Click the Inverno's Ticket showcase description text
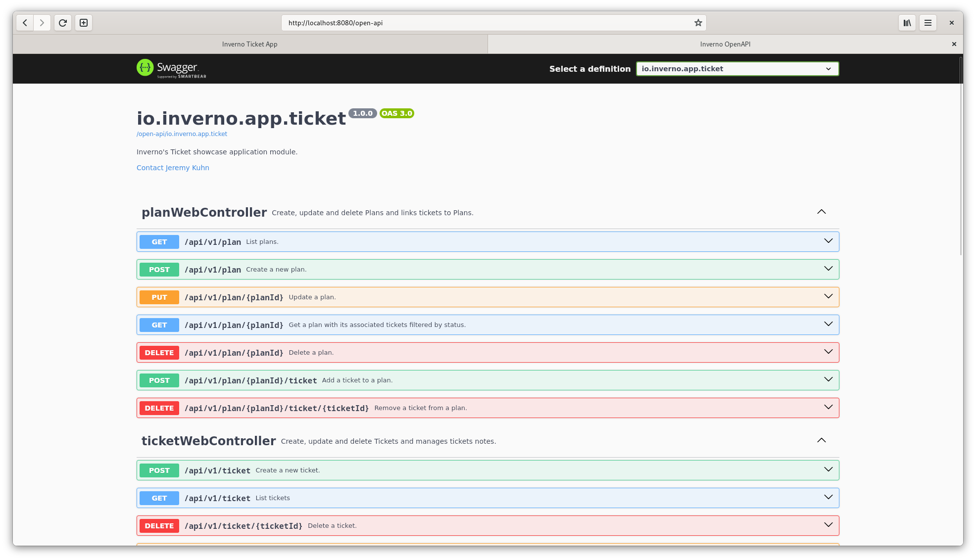 pos(217,152)
